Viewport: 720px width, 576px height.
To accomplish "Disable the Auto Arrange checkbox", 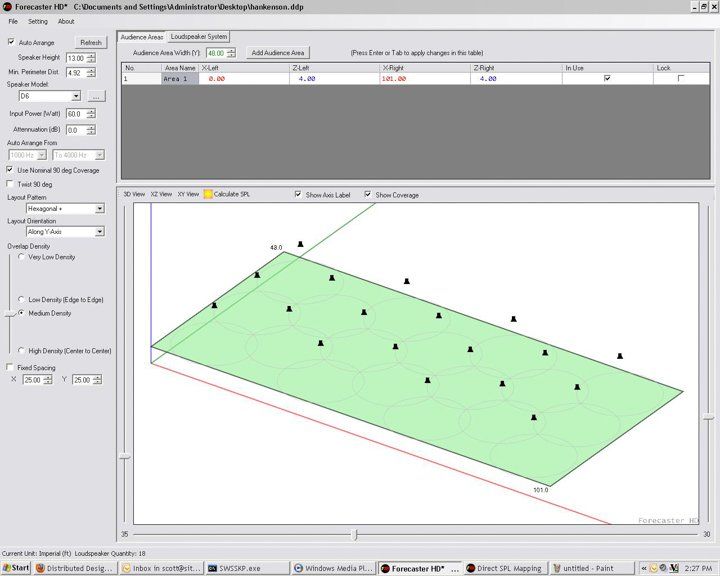I will [x=11, y=43].
